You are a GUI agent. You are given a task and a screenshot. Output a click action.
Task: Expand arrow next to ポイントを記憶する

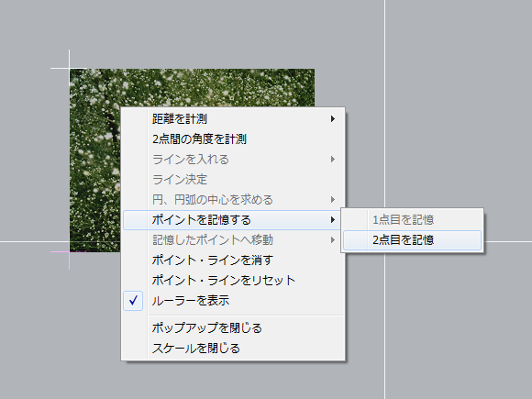[x=333, y=220]
